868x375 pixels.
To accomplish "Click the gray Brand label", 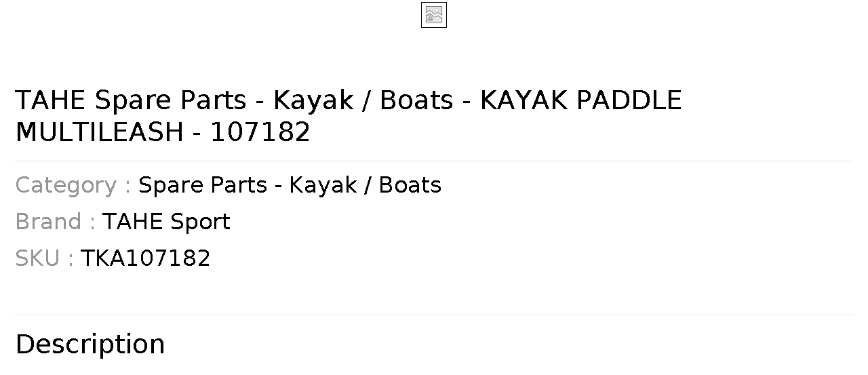I will [56, 222].
